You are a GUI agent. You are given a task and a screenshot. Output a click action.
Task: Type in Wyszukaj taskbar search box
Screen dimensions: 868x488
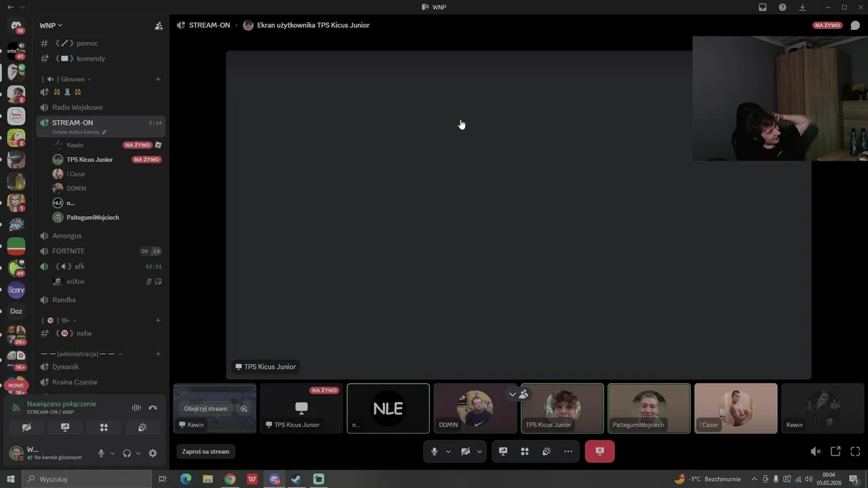pos(85,479)
